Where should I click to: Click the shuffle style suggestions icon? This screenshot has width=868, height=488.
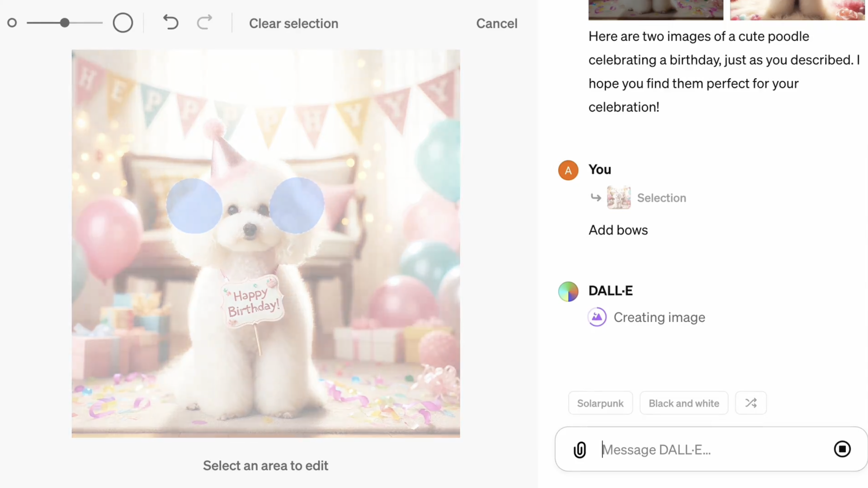pyautogui.click(x=750, y=403)
